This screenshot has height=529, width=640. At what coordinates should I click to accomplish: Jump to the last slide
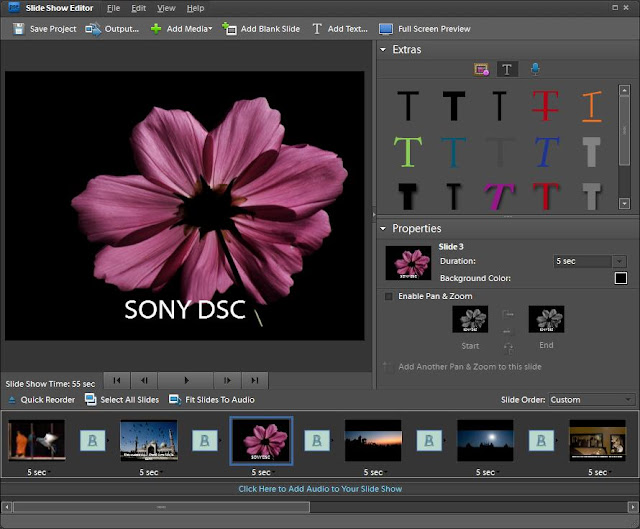pyautogui.click(x=255, y=380)
